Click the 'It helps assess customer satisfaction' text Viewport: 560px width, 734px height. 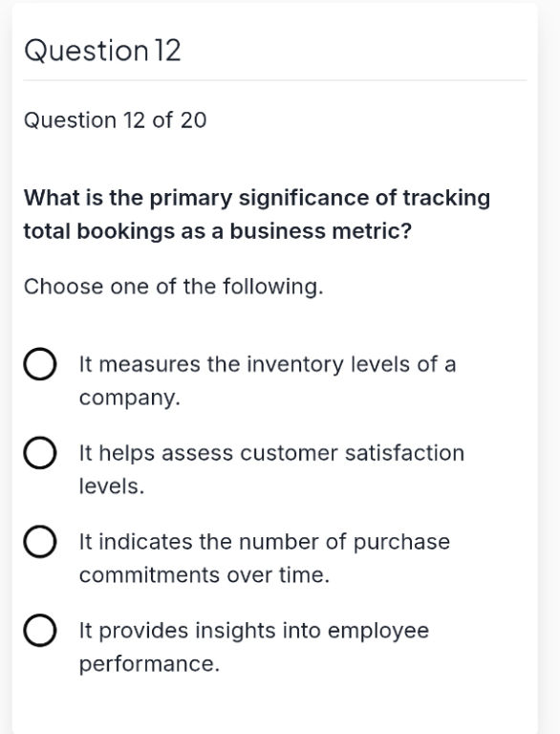[x=271, y=453]
